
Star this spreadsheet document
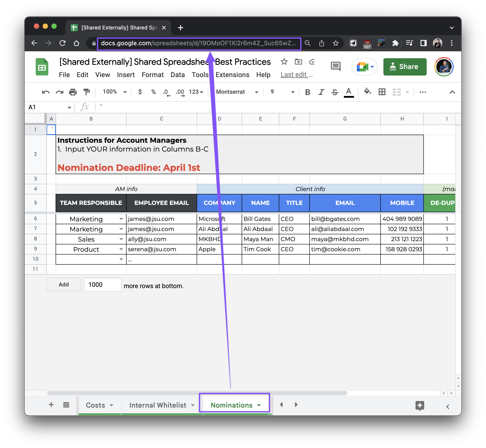(284, 62)
